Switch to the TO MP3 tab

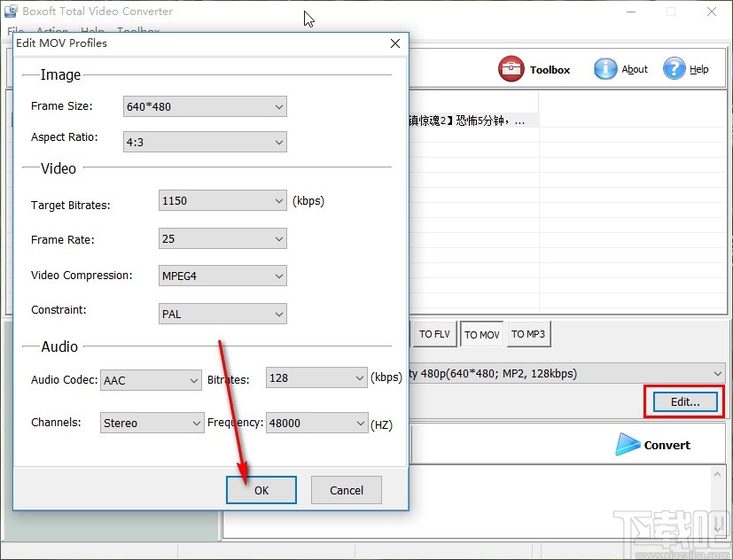[x=528, y=334]
